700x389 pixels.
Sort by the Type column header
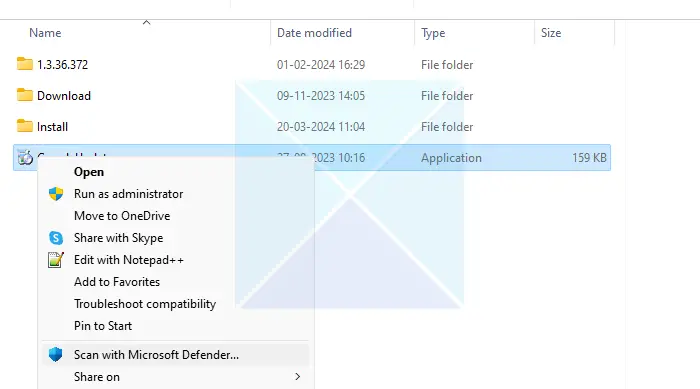(433, 33)
